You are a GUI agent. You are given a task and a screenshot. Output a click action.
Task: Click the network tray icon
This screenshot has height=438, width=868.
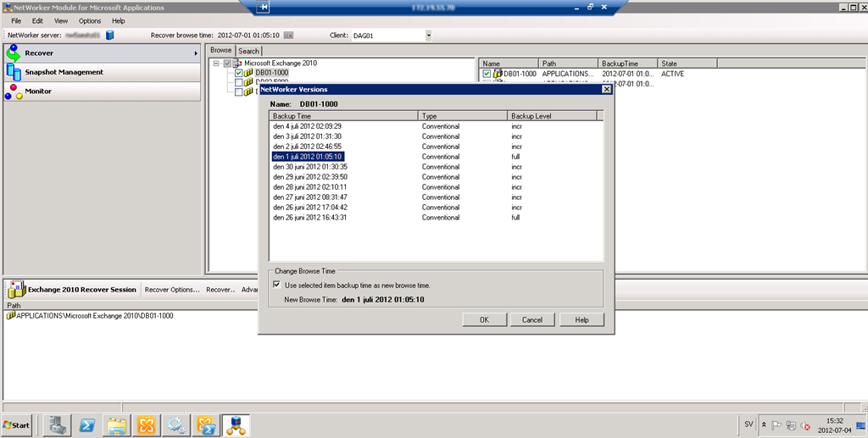point(791,425)
